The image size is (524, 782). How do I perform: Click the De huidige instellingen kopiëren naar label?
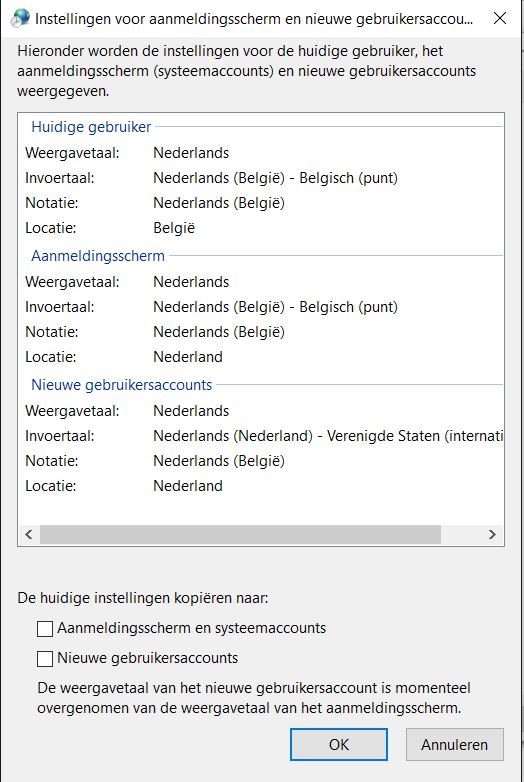[143, 598]
